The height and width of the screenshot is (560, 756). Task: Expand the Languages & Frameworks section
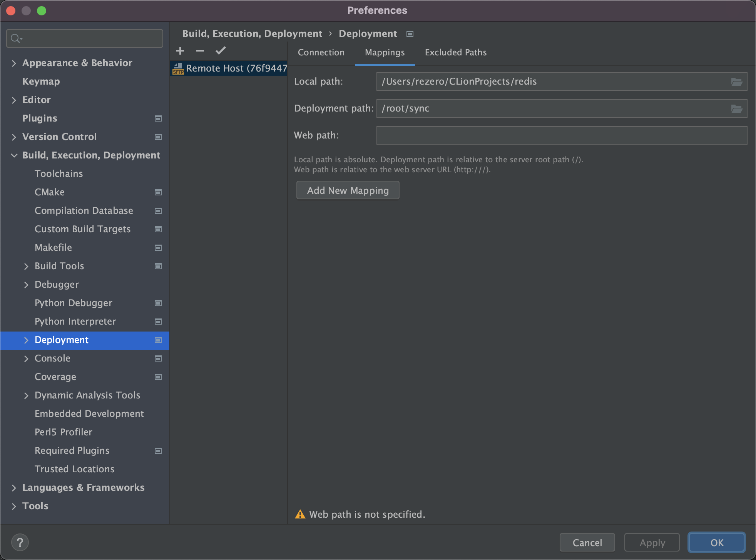coord(14,488)
